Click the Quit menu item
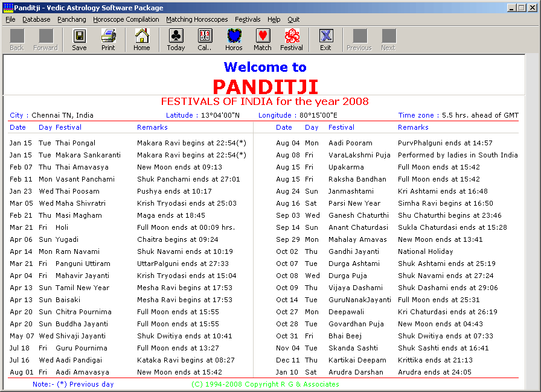 pos(293,19)
